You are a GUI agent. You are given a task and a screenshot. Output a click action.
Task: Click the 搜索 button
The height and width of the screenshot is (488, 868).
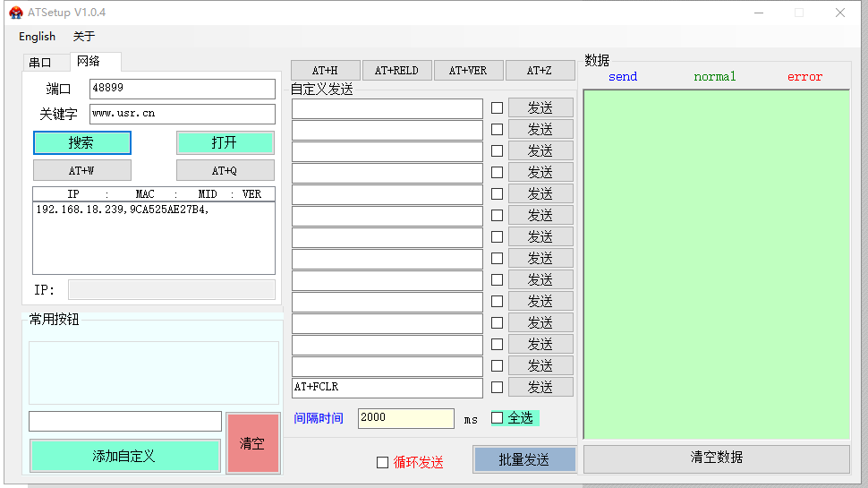81,143
